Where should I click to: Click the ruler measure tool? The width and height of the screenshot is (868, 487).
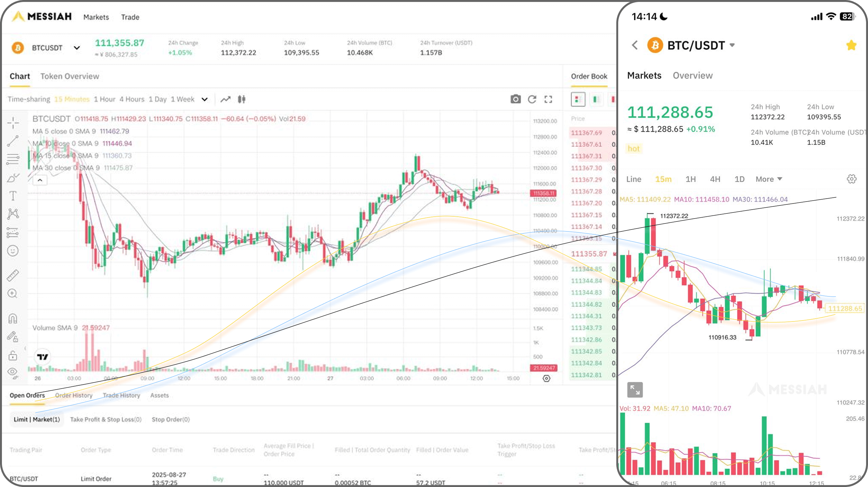pyautogui.click(x=13, y=275)
